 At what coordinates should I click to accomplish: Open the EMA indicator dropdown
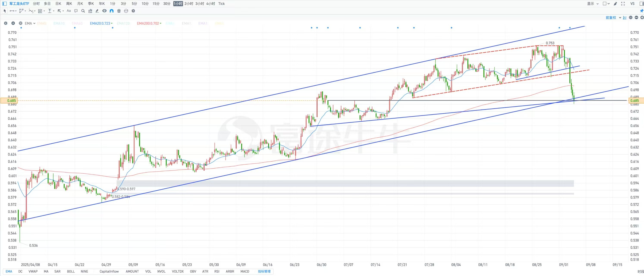pyautogui.click(x=30, y=23)
